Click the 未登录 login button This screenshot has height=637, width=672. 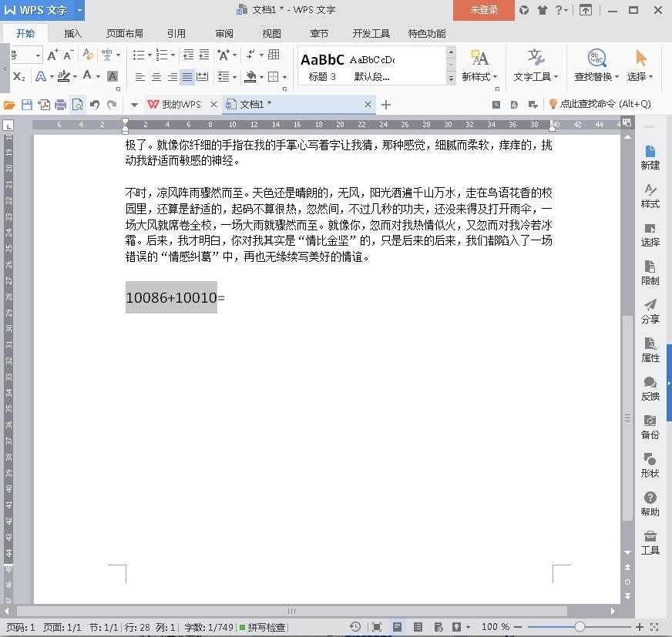(x=484, y=10)
